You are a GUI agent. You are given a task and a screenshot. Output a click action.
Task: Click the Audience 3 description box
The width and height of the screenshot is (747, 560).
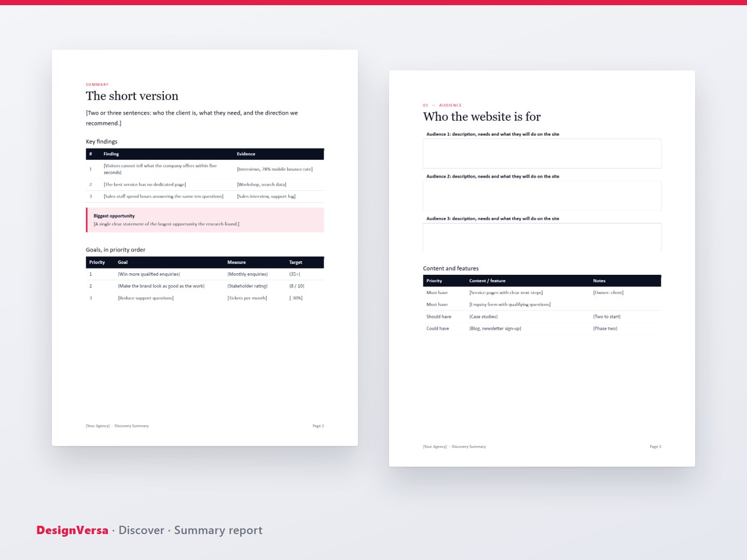542,238
